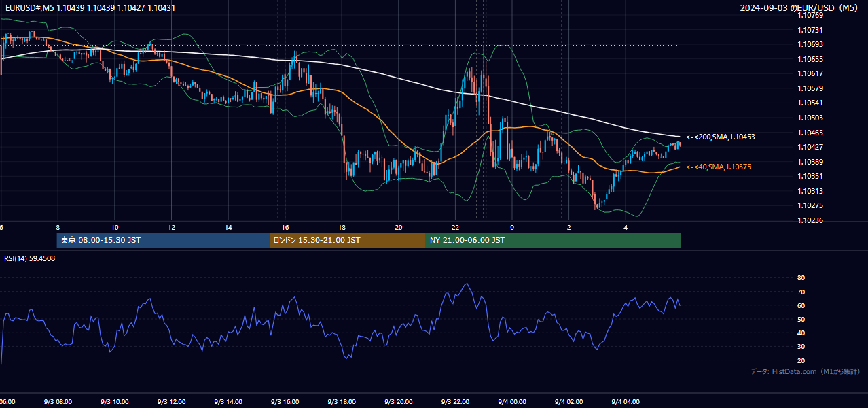The image size is (868, 408).
Task: Click price level 1.10655 on the axis
Action: 810,59
